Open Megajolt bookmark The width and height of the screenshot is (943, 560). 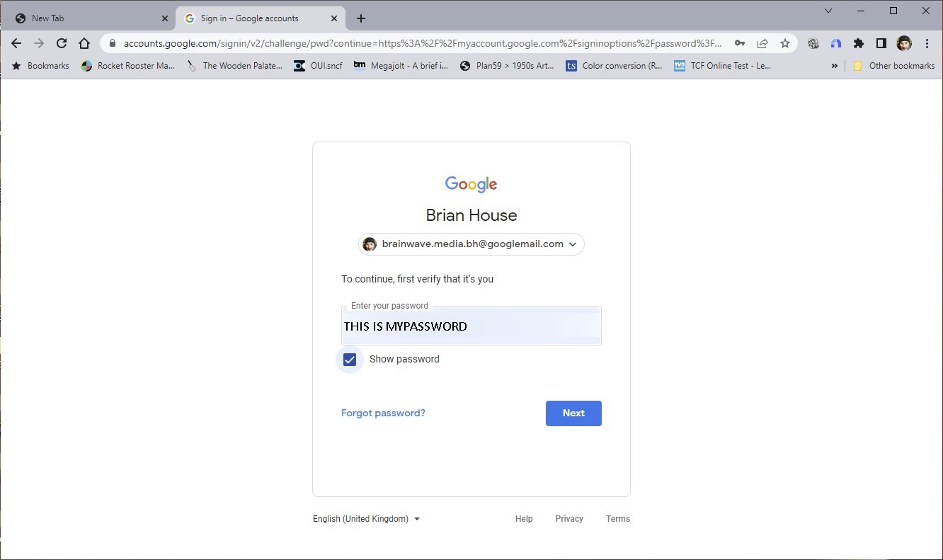coord(401,66)
